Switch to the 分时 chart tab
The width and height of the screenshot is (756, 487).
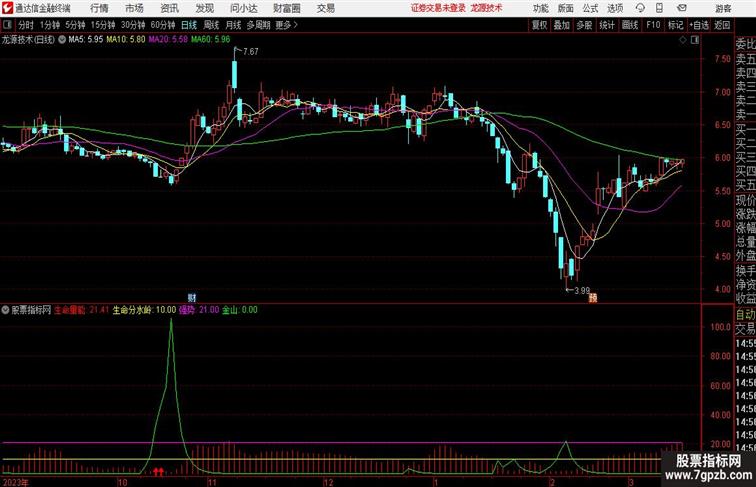click(26, 25)
